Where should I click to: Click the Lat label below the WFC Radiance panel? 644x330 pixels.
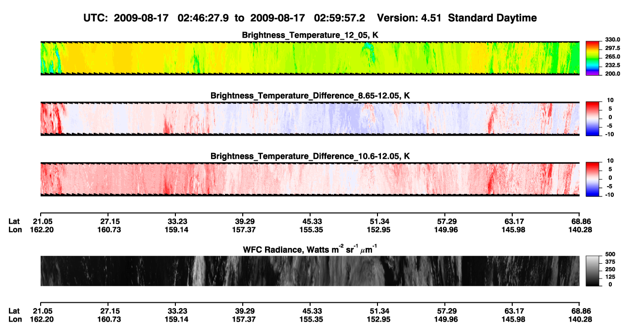[x=14, y=311]
